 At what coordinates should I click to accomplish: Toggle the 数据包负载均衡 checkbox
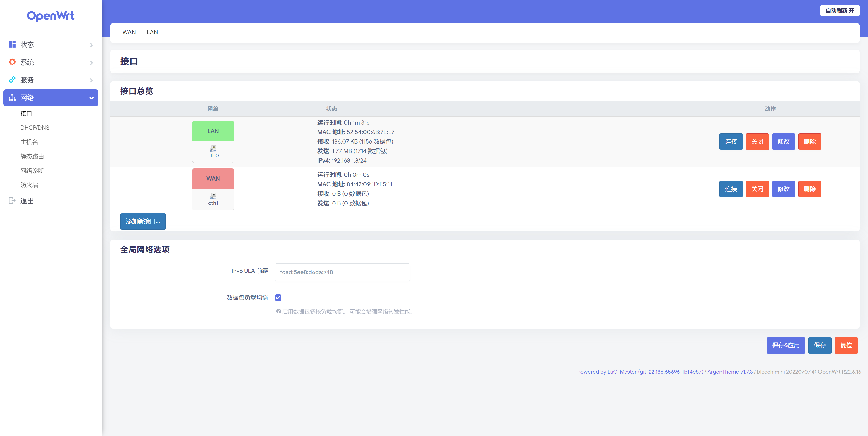pos(278,297)
